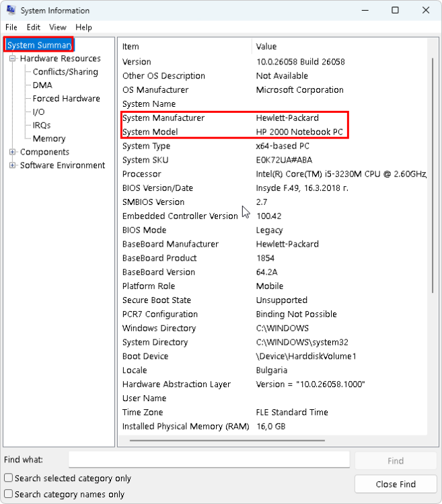Screen dimensions: 442x504
Task: Select the User Name row
Action: coord(272,398)
